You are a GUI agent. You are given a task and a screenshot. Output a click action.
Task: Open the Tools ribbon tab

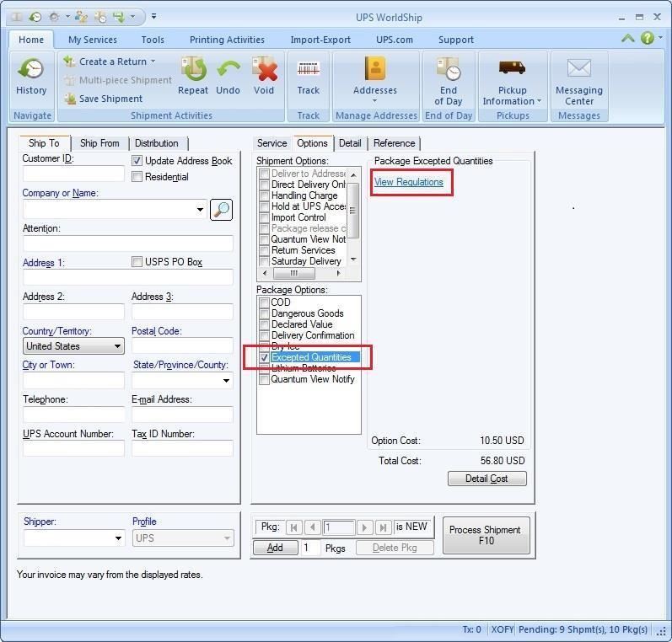tap(153, 40)
